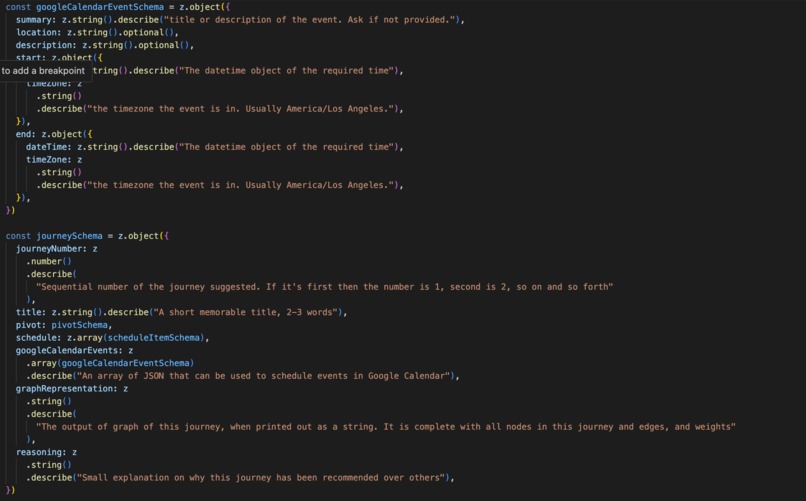
Task: Click the 'location' property key
Action: pyautogui.click(x=36, y=32)
